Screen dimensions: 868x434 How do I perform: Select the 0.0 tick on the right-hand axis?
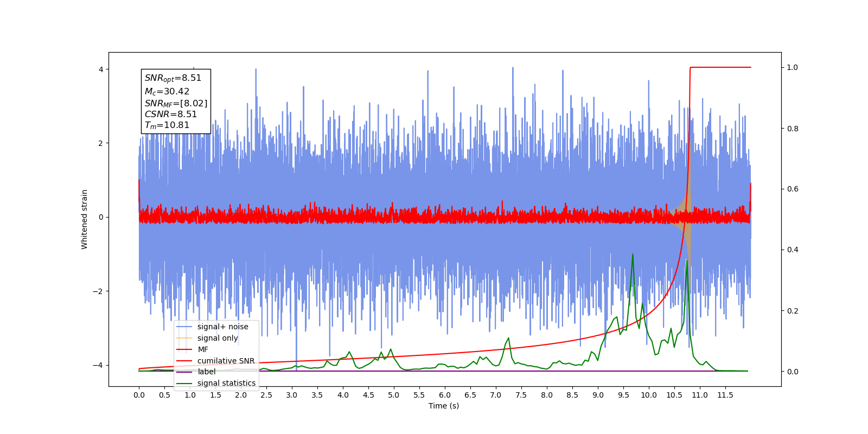(793, 372)
